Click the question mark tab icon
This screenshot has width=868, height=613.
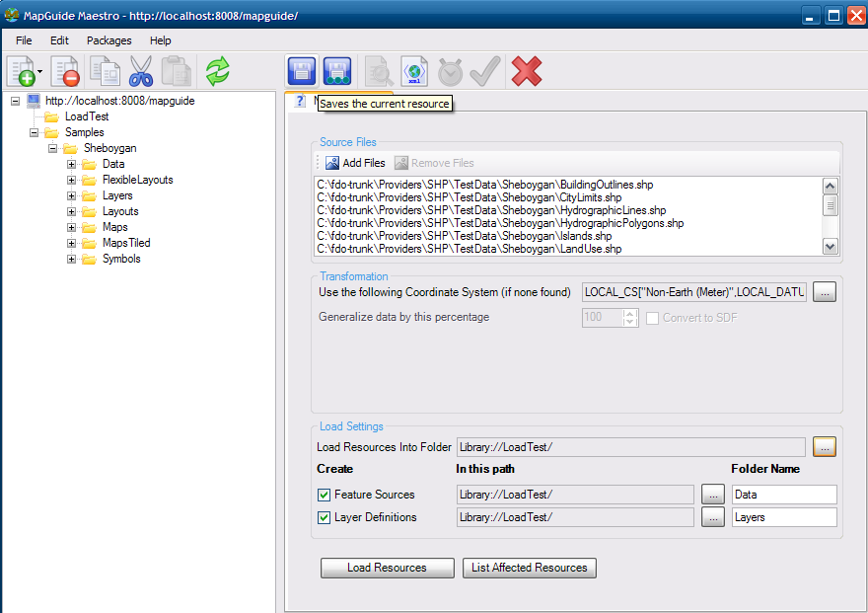[x=300, y=101]
